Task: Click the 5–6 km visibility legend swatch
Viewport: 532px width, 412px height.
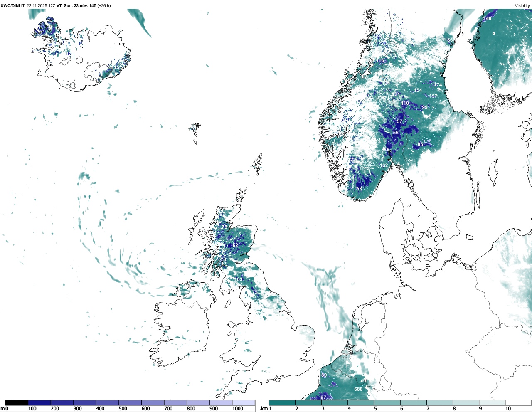Action: point(387,403)
